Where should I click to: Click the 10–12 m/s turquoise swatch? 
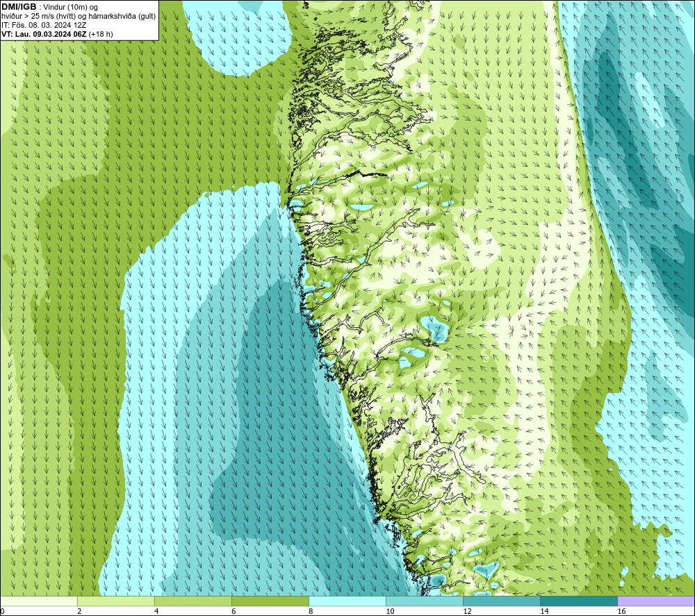click(424, 601)
